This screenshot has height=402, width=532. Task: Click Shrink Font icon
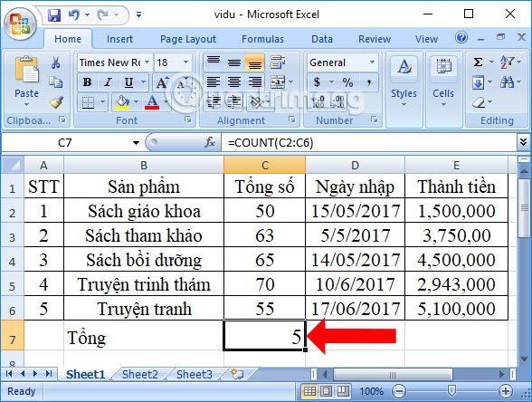point(183,82)
